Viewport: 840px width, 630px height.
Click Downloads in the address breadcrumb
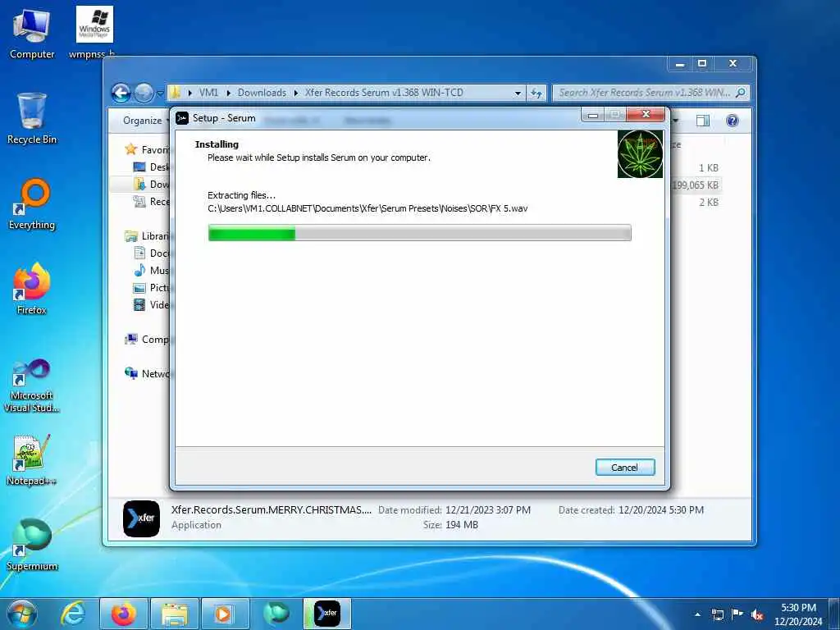pyautogui.click(x=262, y=93)
